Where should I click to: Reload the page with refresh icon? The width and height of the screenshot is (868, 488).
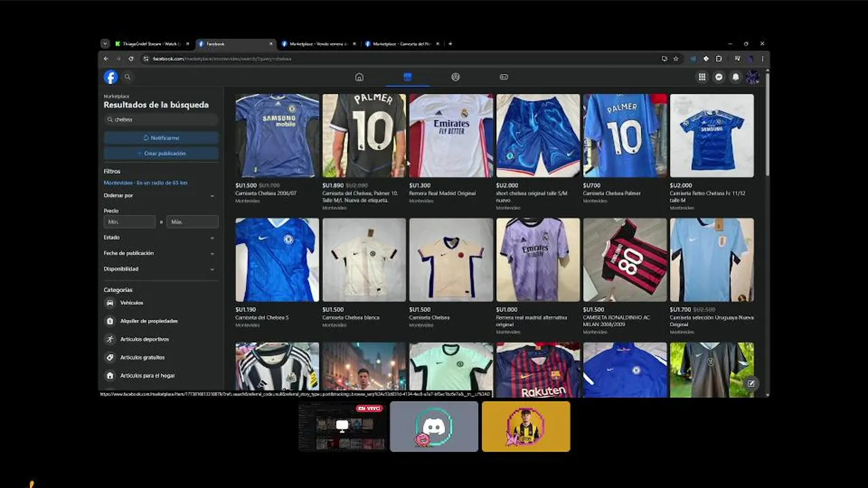click(131, 59)
